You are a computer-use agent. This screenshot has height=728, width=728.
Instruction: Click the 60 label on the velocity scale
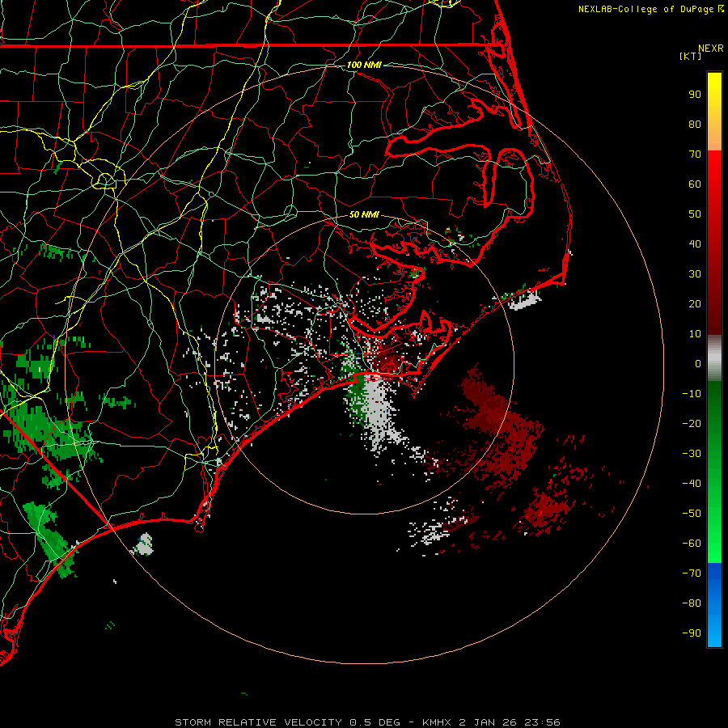(x=695, y=184)
